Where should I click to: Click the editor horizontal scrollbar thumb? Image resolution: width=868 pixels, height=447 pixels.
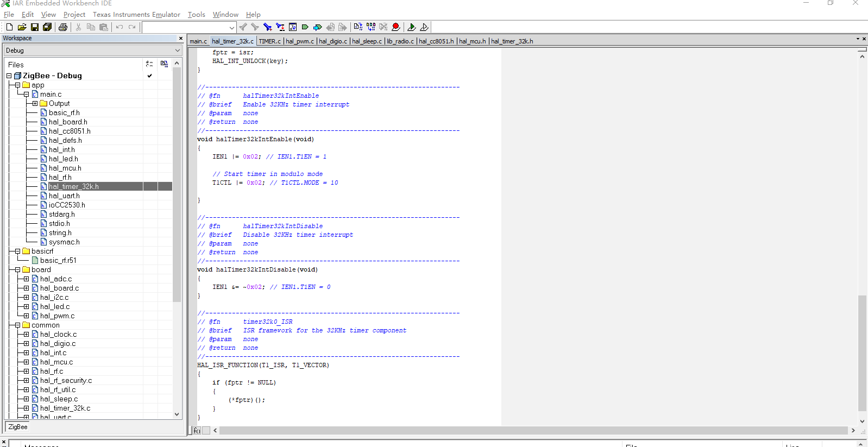(x=533, y=431)
